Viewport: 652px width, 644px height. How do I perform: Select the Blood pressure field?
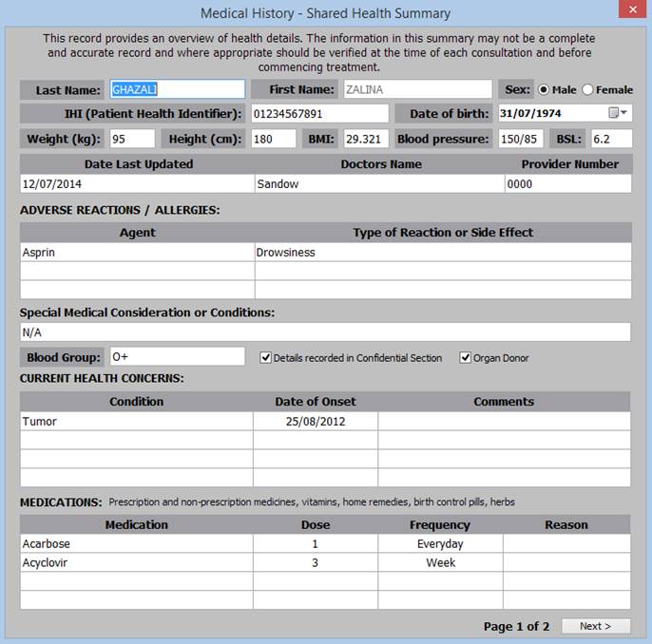click(x=520, y=139)
